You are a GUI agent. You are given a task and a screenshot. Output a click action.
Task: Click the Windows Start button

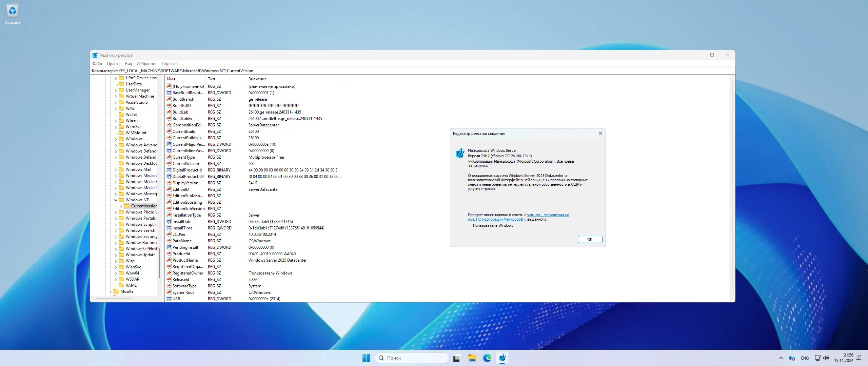[x=366, y=358]
